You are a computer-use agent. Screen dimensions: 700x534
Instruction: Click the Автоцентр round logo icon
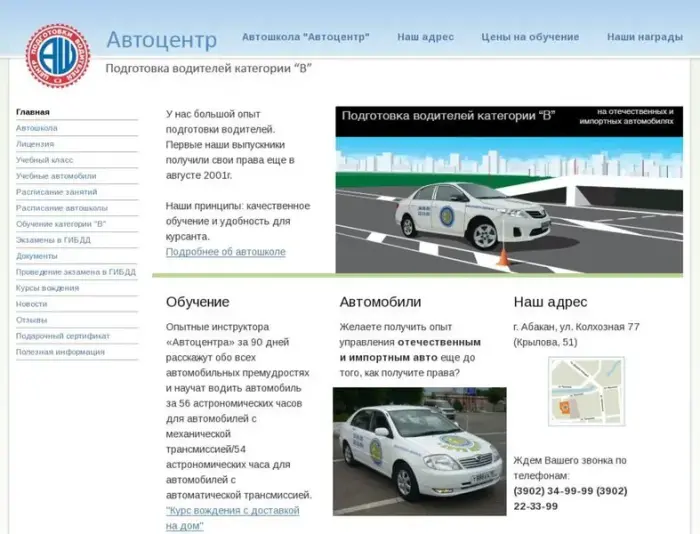pos(57,55)
